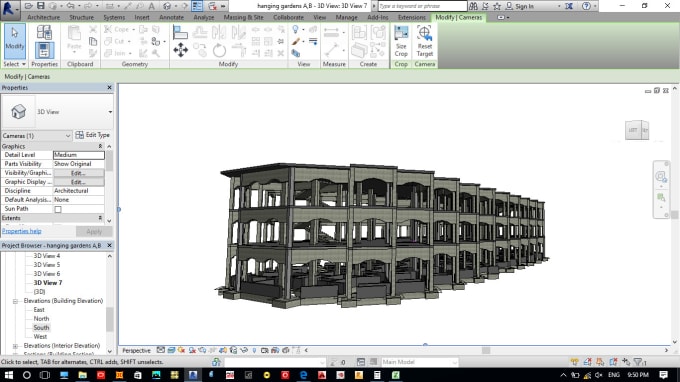Click the ViewCube in the 3D view
Viewport: 680px width, 382px height.
[x=637, y=130]
